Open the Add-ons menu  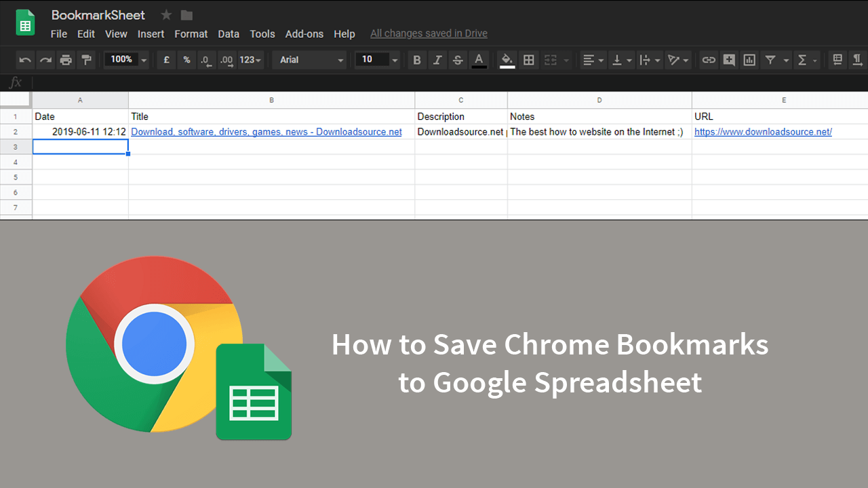[304, 34]
